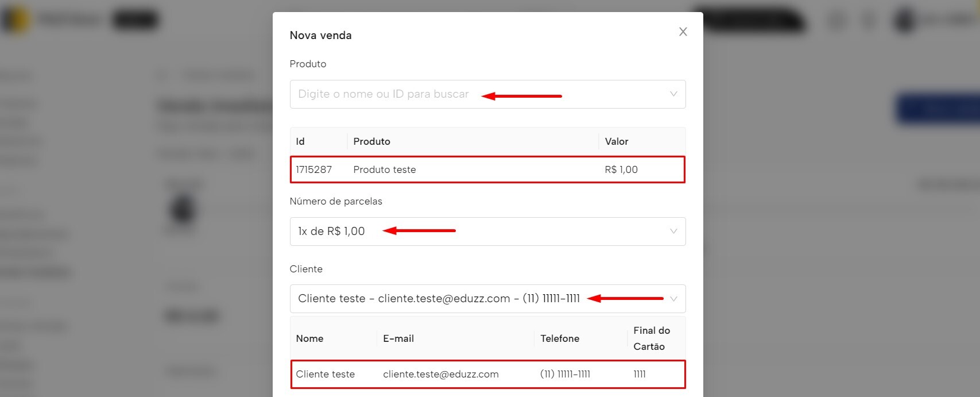Click the R$ 1,00 value cell
This screenshot has height=397, width=980.
click(621, 169)
